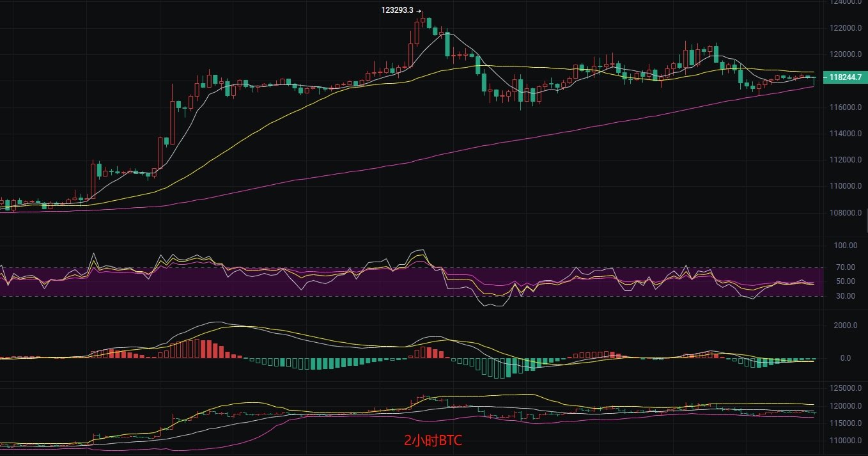Image resolution: width=868 pixels, height=456 pixels.
Task: Click the latest candle beside the price tag
Action: coord(814,80)
